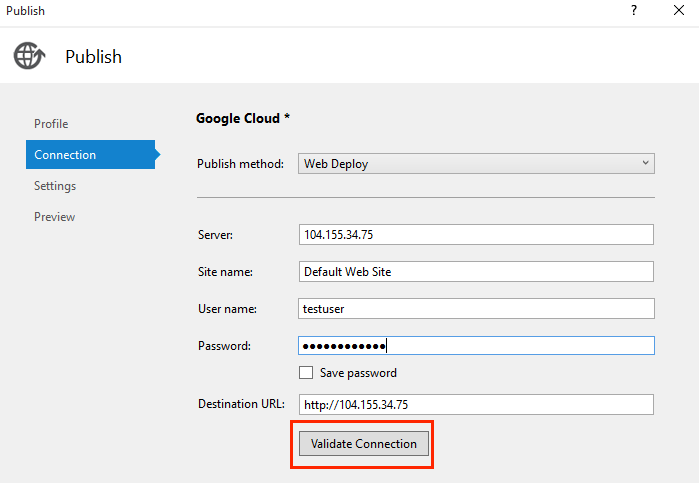Go to the Profile step
The width and height of the screenshot is (699, 483).
point(51,124)
